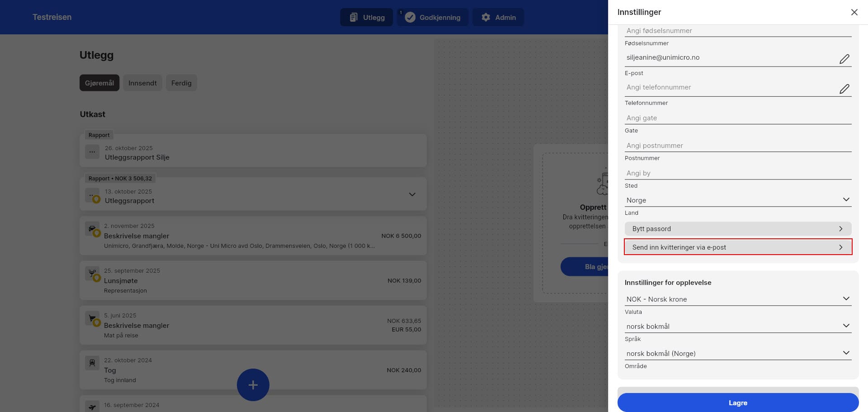Viewport: 868px width, 412px height.
Task: Click the Lagre button
Action: (x=738, y=403)
